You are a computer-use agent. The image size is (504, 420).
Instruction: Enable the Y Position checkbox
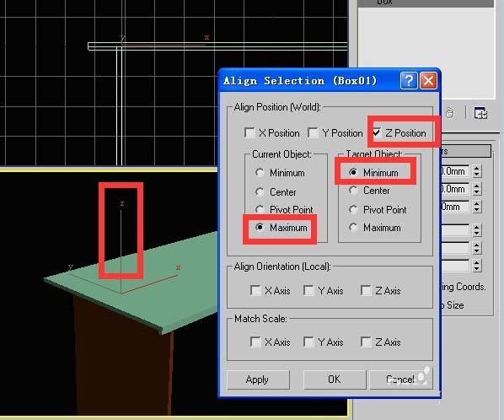coord(313,132)
